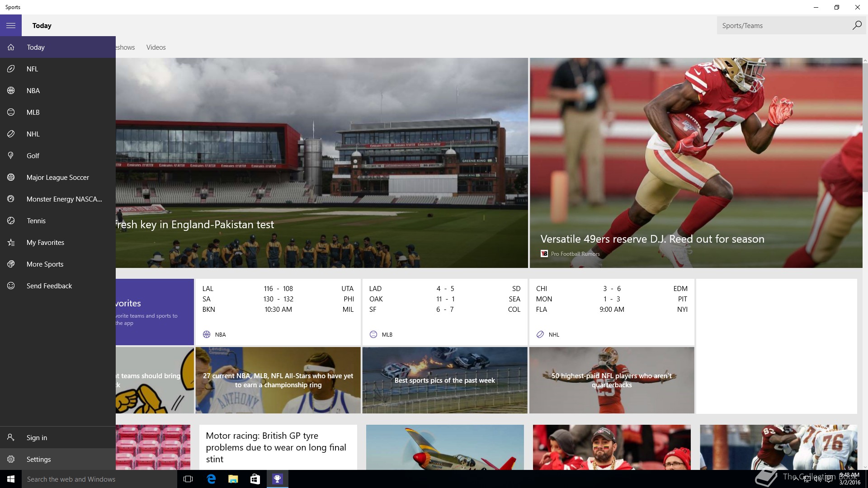Viewport: 868px width, 488px height.
Task: Go to NHL section label
Action: click(x=33, y=134)
